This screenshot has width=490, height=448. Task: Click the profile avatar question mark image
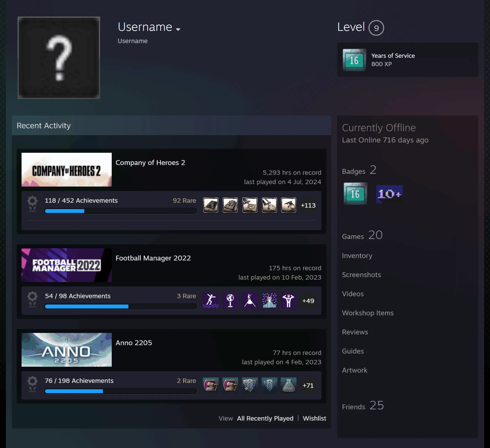[59, 58]
